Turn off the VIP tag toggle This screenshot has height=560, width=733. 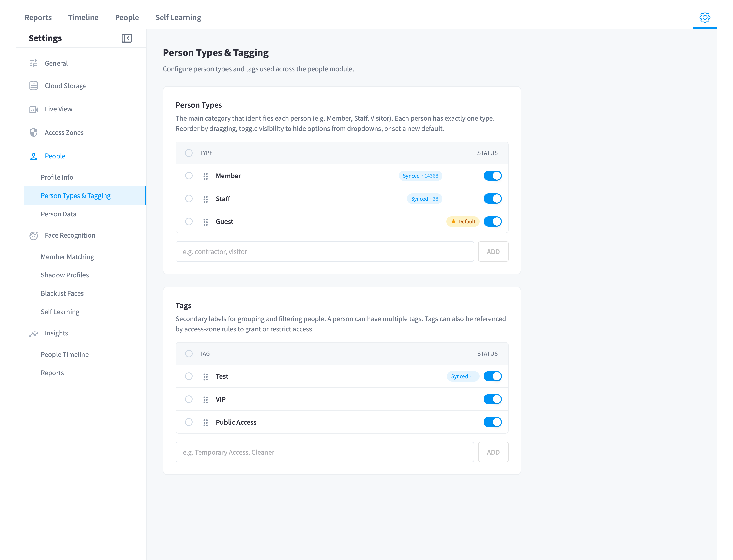point(492,399)
